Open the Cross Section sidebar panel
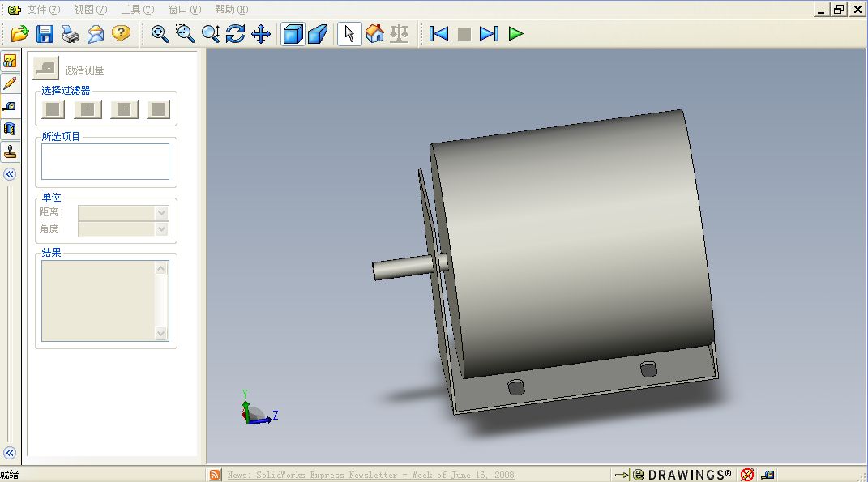 point(10,129)
